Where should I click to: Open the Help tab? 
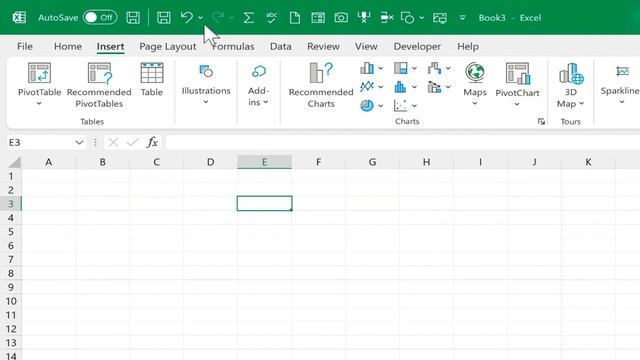click(468, 47)
